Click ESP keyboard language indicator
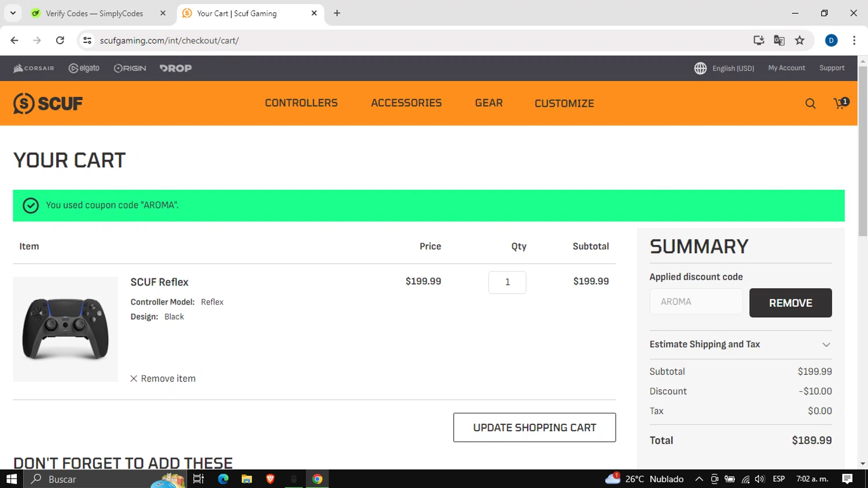This screenshot has width=868, height=488. [779, 479]
